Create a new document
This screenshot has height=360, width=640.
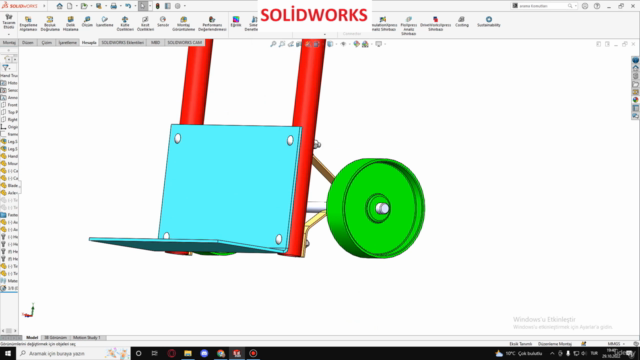click(x=69, y=6)
